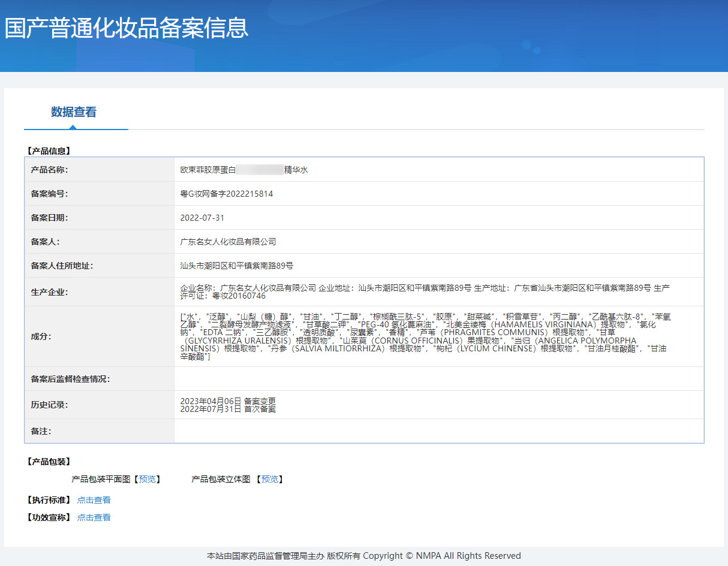This screenshot has height=566, width=728.
Task: Click the empty 备注 value cell
Action: click(438, 431)
